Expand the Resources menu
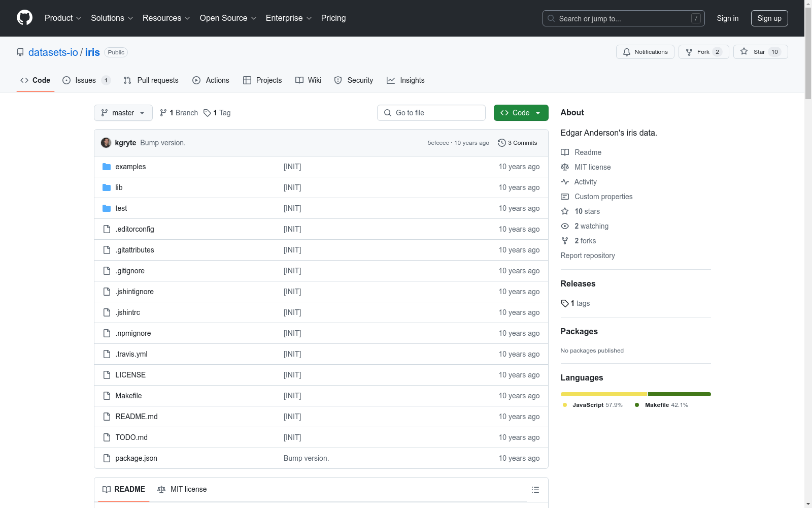The height and width of the screenshot is (508, 812). point(166,18)
